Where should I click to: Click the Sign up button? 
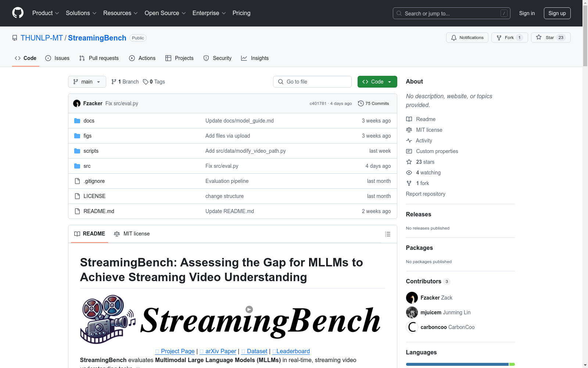tap(557, 13)
